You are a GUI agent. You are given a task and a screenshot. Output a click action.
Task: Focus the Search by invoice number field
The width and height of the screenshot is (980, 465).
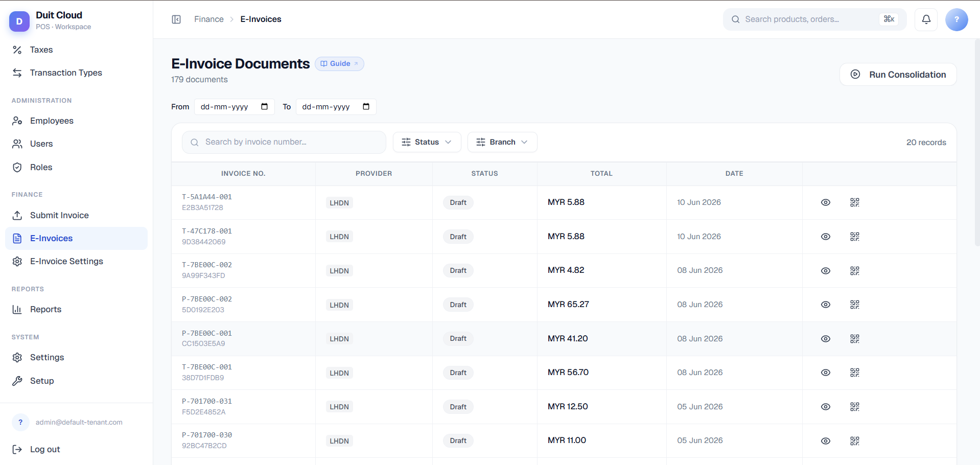(x=284, y=142)
